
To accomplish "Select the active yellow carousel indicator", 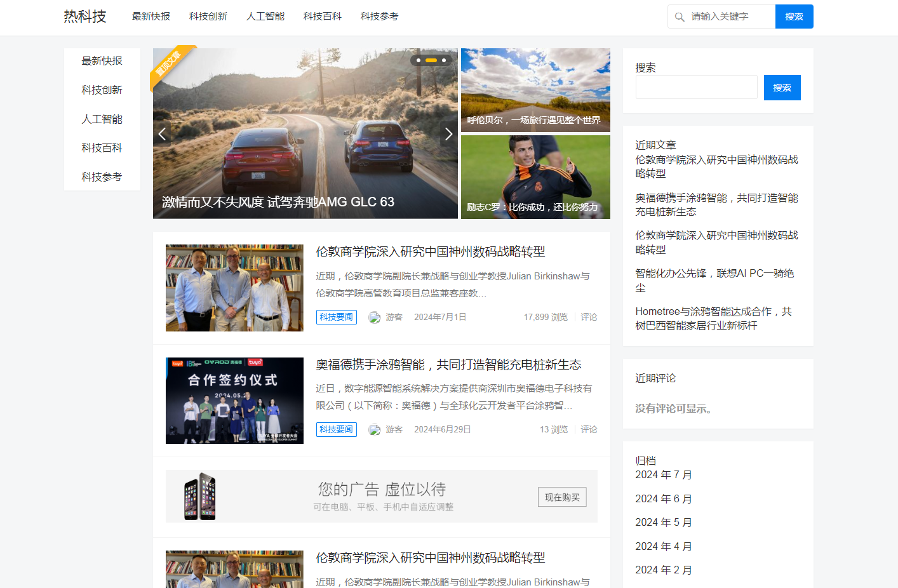I will [431, 60].
